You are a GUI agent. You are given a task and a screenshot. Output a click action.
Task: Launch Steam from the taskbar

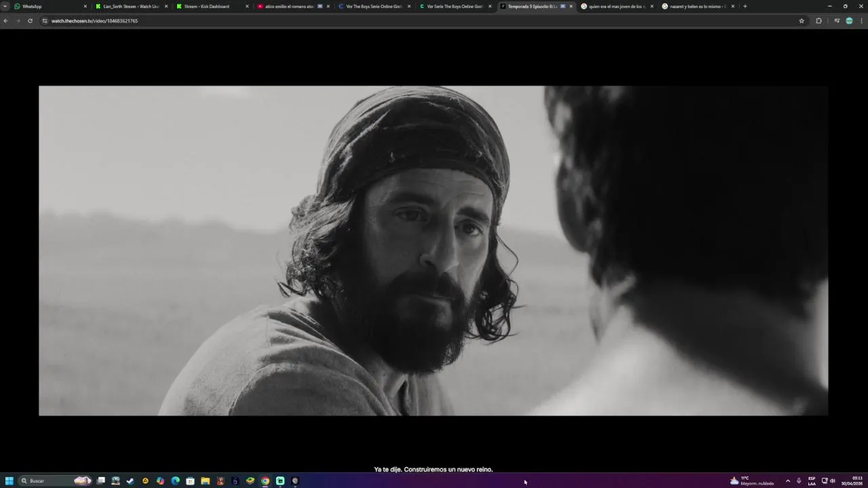pos(130,481)
